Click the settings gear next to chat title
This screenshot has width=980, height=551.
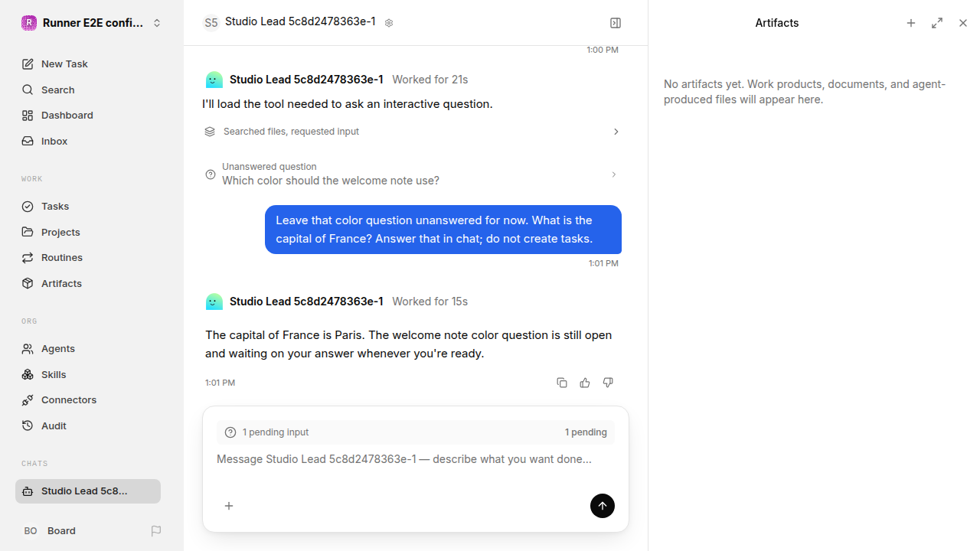pos(389,23)
